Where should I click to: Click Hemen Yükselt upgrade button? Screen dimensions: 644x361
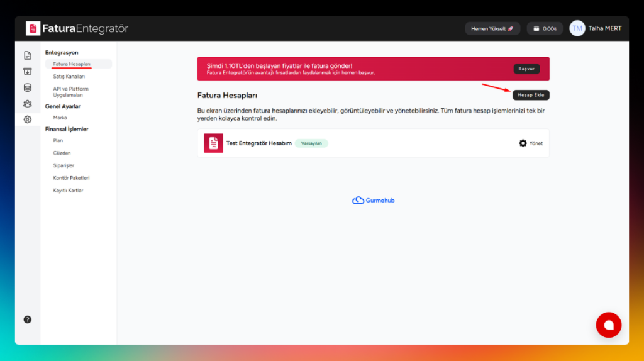492,29
